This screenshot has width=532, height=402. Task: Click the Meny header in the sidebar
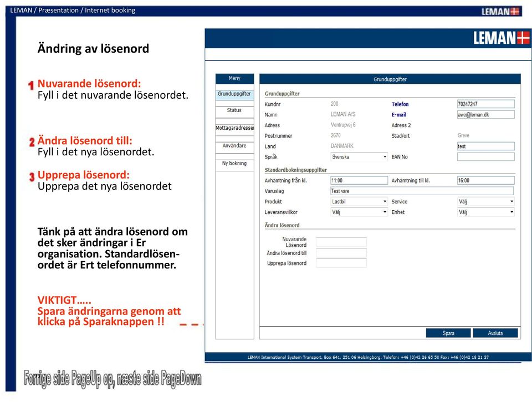234,78
